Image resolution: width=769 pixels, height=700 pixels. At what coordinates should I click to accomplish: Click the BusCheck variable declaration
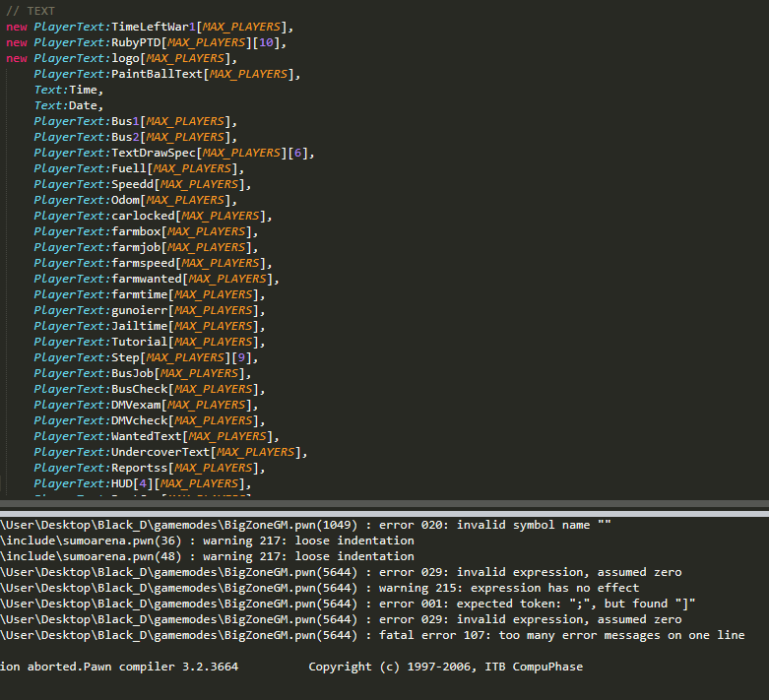[150, 389]
